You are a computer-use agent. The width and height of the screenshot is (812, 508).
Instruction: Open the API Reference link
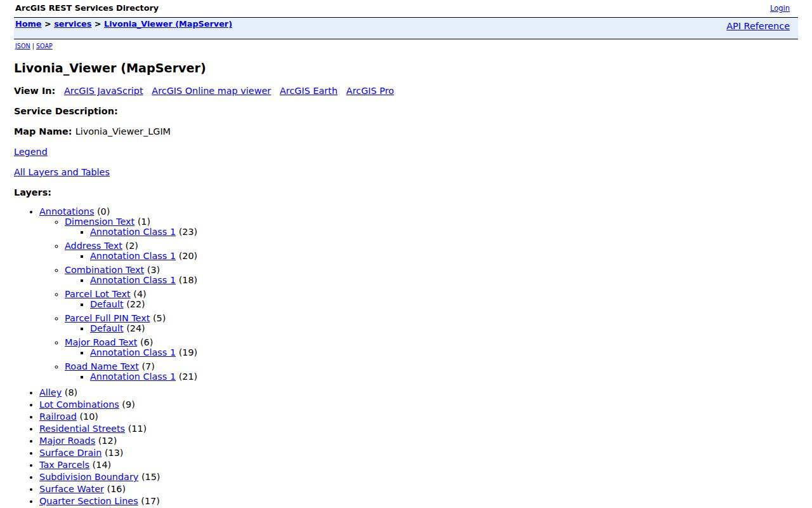click(x=758, y=26)
